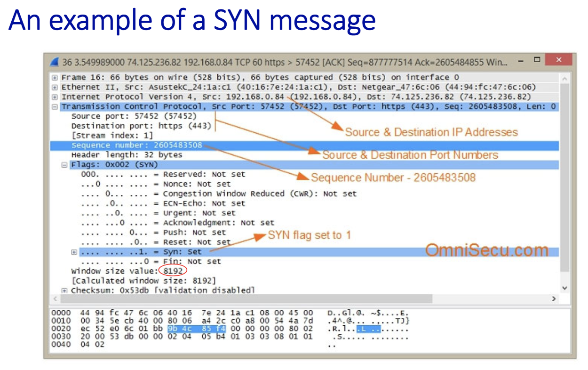Click the horizontal scrollbar thumb
Image resolution: width=588 pixels, height=370 pixels.
(x=245, y=299)
